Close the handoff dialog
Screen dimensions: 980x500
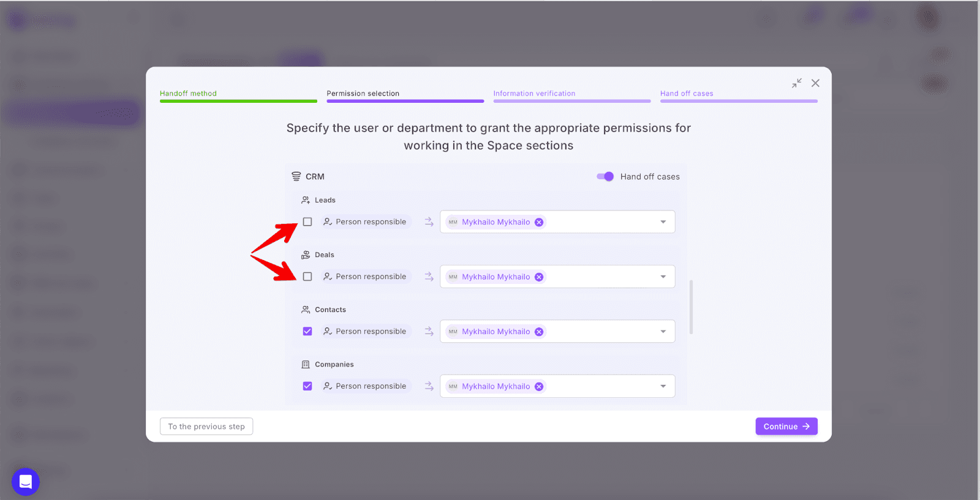point(815,83)
